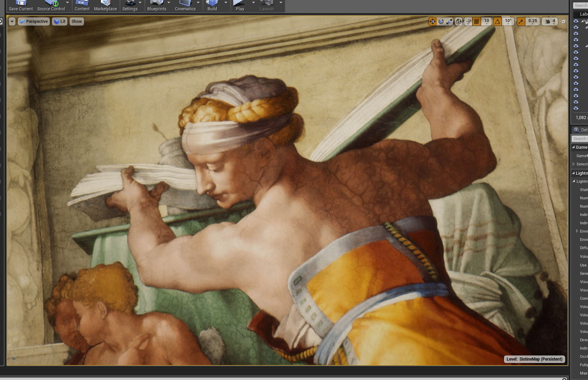The image size is (588, 380).
Task: Open rotation snap 10° dropdown
Action: [x=508, y=21]
